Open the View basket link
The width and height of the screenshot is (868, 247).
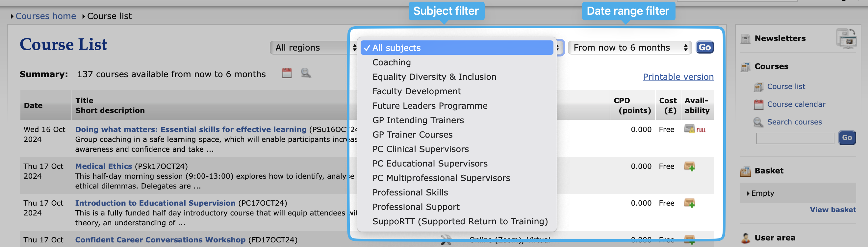(832, 210)
